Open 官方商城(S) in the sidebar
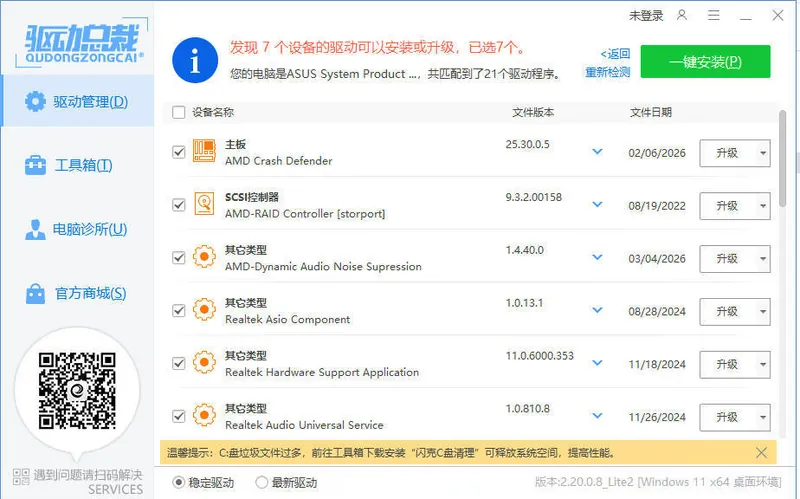 78,293
